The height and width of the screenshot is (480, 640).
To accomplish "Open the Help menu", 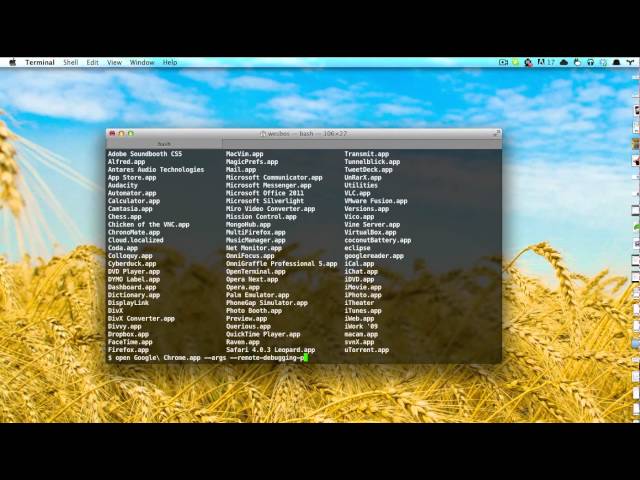I will click(170, 62).
